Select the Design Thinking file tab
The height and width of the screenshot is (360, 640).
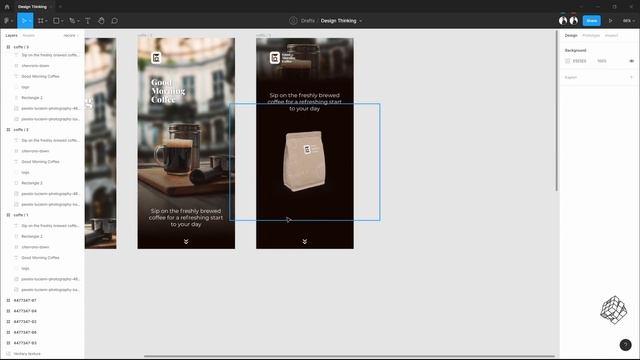click(32, 7)
